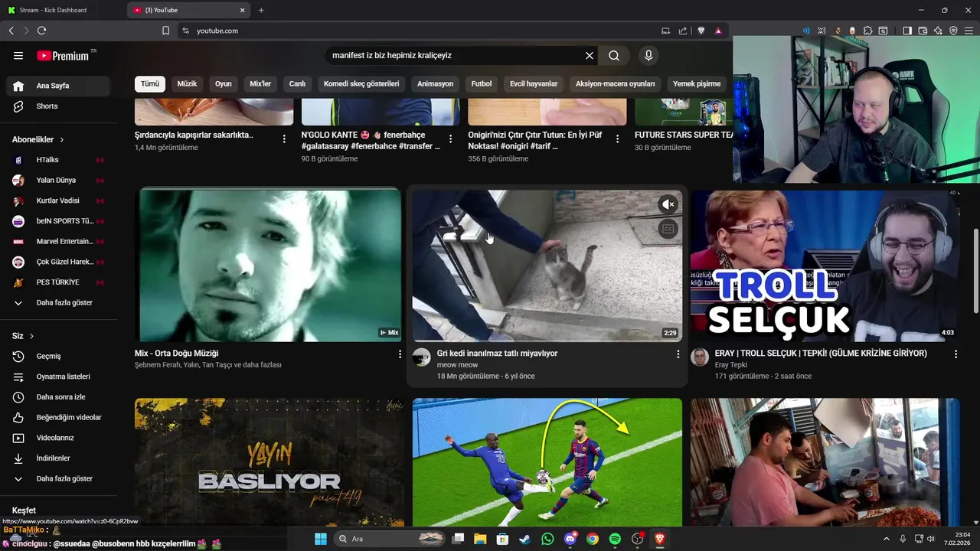Image resolution: width=980 pixels, height=551 pixels.
Task: Open the Brave Rewards triangle icon
Action: [718, 31]
